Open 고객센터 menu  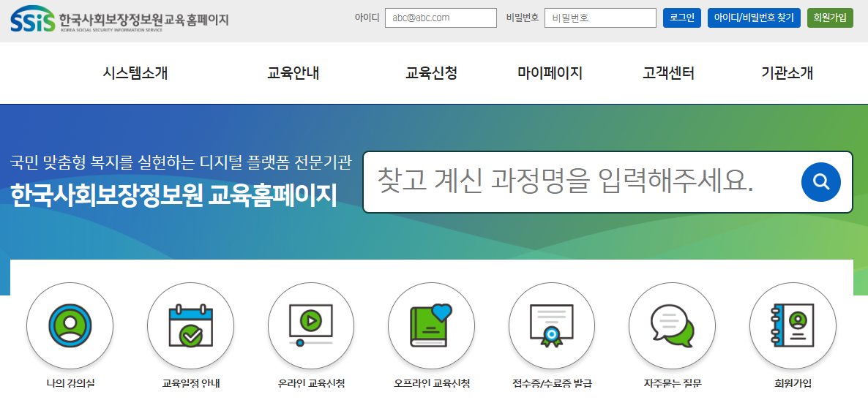coord(668,73)
